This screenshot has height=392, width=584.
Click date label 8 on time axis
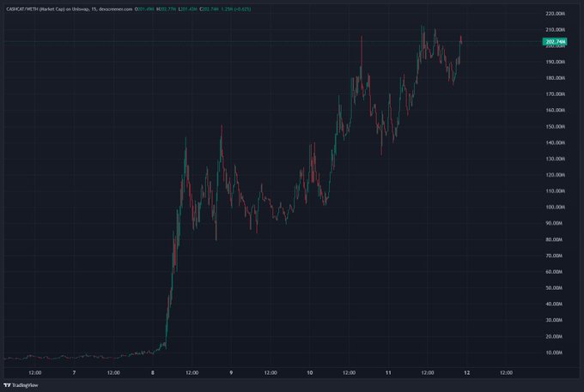[x=153, y=372]
